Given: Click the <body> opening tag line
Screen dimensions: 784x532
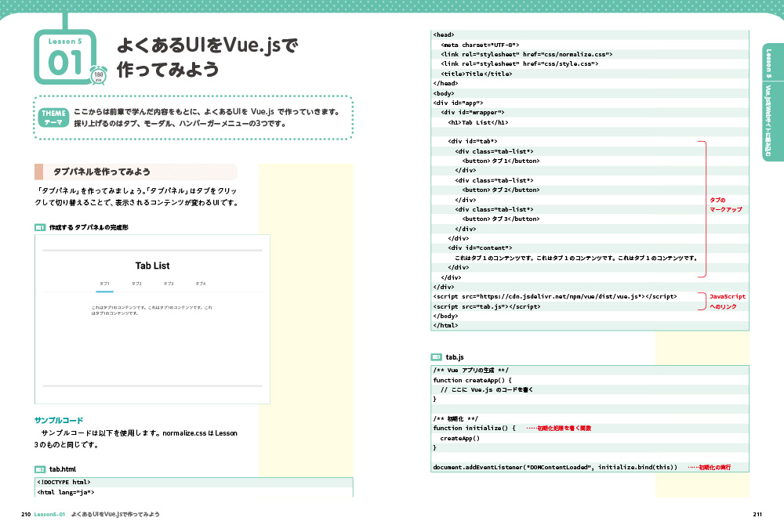Looking at the screenshot, I should coord(444,93).
